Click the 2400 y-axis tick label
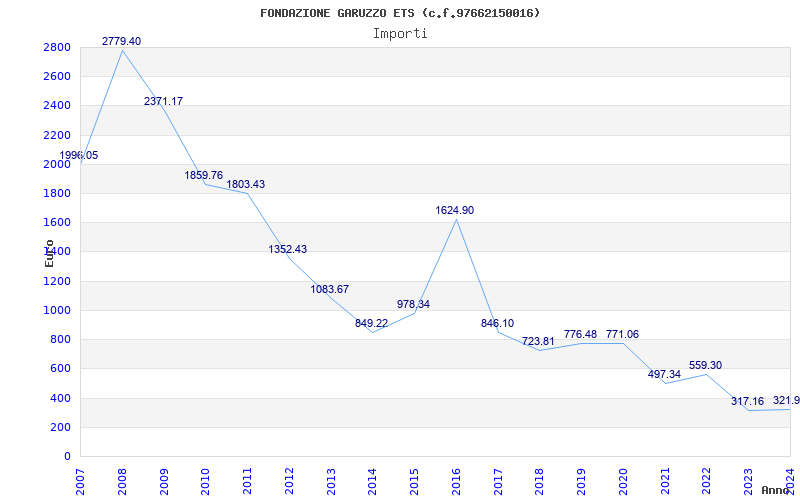The width and height of the screenshot is (800, 500). coord(58,106)
